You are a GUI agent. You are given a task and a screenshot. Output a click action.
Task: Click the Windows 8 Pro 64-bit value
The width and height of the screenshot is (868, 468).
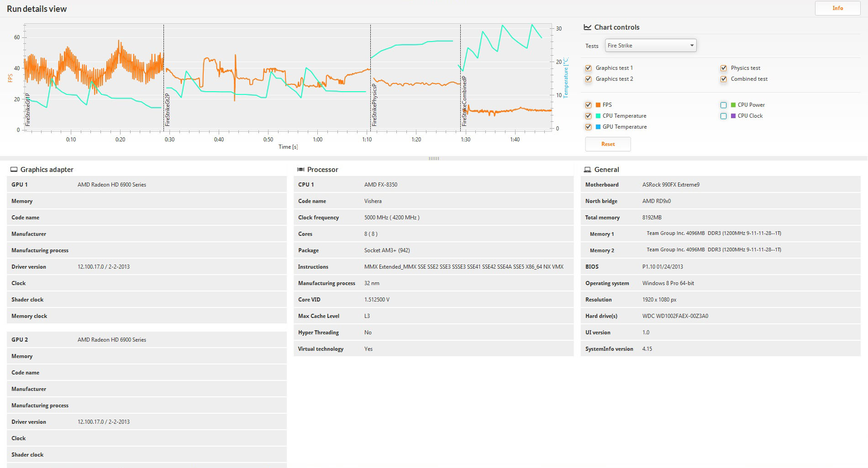point(668,283)
